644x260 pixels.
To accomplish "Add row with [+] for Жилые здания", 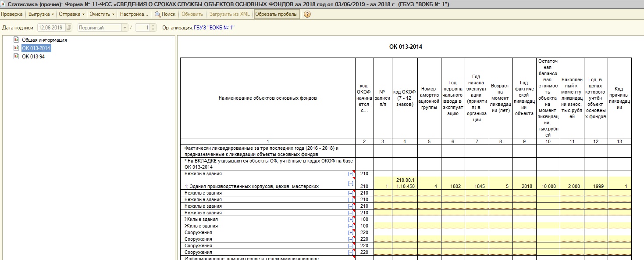I will click(x=350, y=220).
